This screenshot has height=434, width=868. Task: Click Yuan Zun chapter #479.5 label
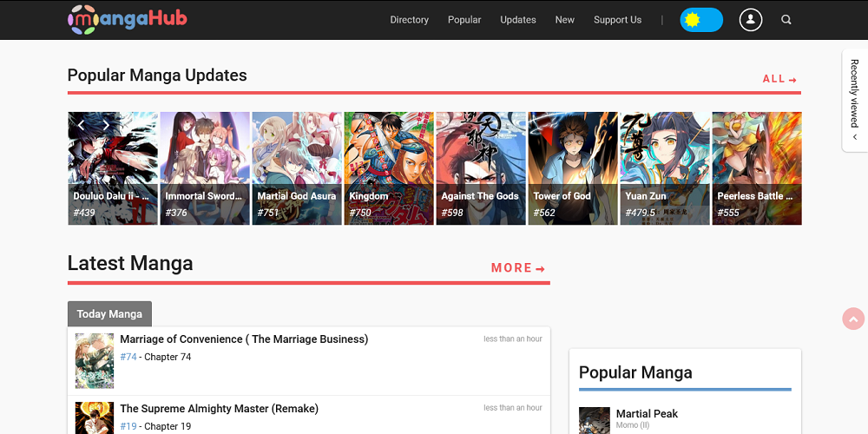(641, 213)
